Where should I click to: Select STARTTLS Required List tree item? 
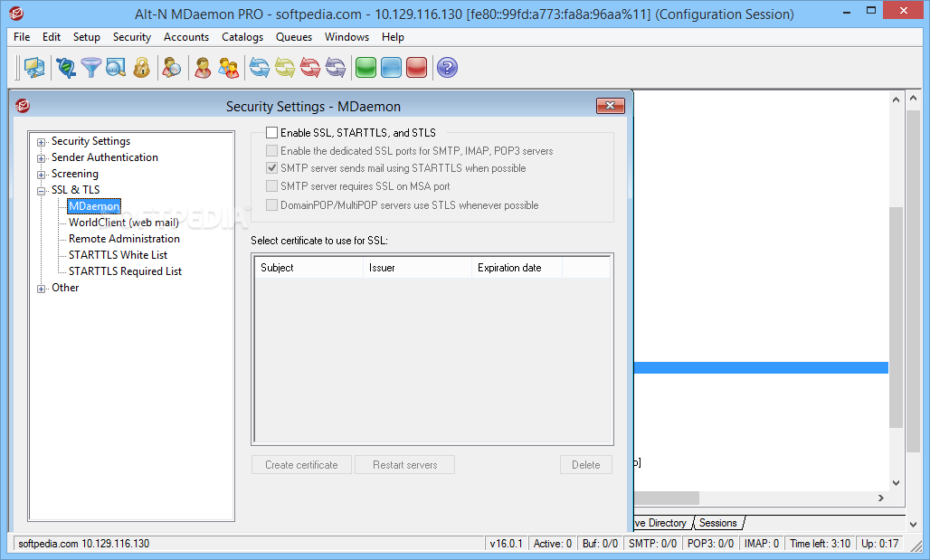point(125,271)
